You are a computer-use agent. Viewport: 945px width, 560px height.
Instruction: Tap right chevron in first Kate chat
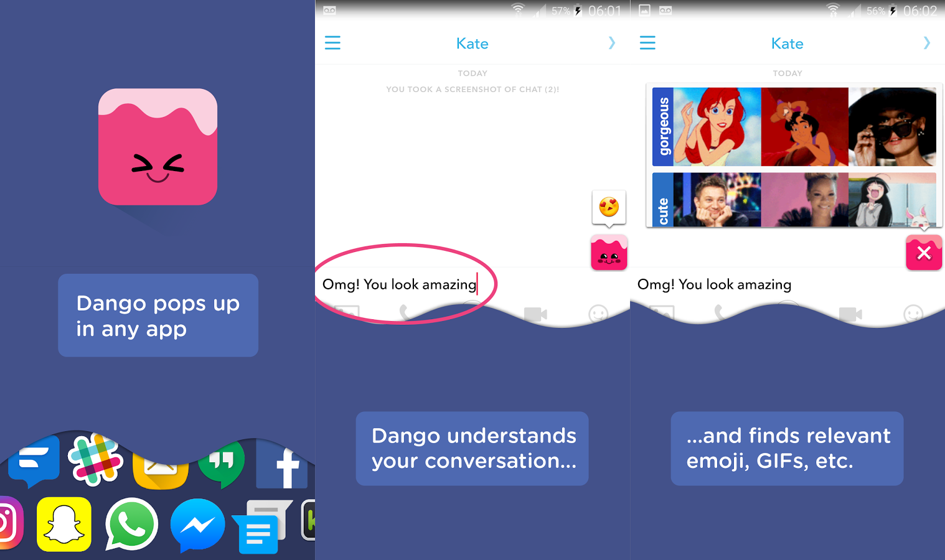[612, 42]
